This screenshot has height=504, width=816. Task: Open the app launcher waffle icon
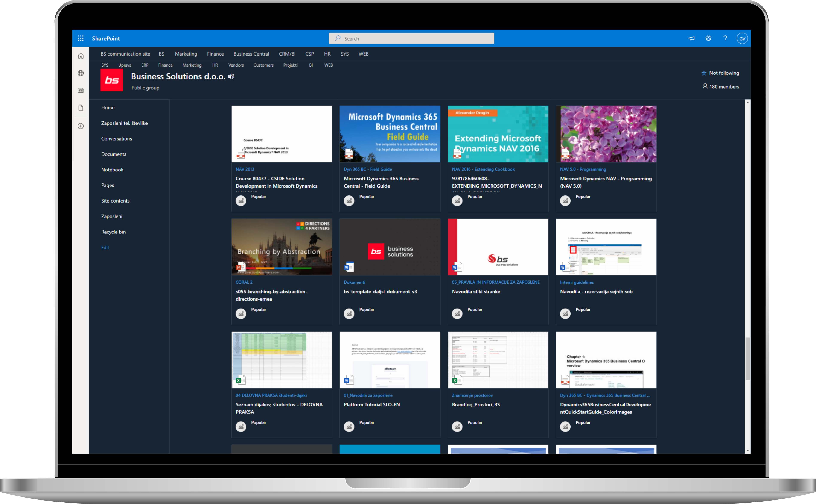(x=80, y=38)
